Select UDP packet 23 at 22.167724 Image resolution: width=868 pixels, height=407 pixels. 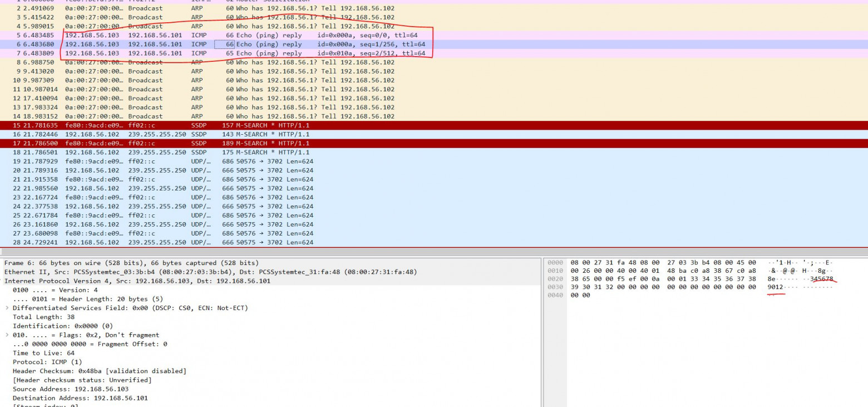pyautogui.click(x=434, y=197)
